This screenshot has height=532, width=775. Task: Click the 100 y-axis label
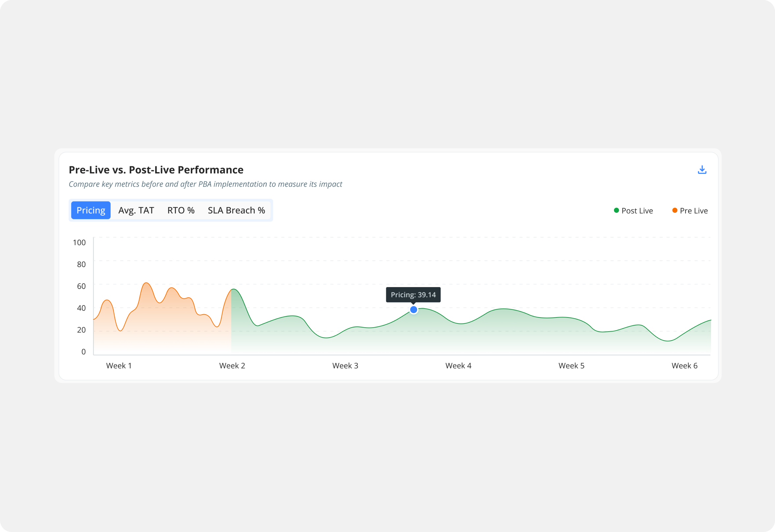79,243
